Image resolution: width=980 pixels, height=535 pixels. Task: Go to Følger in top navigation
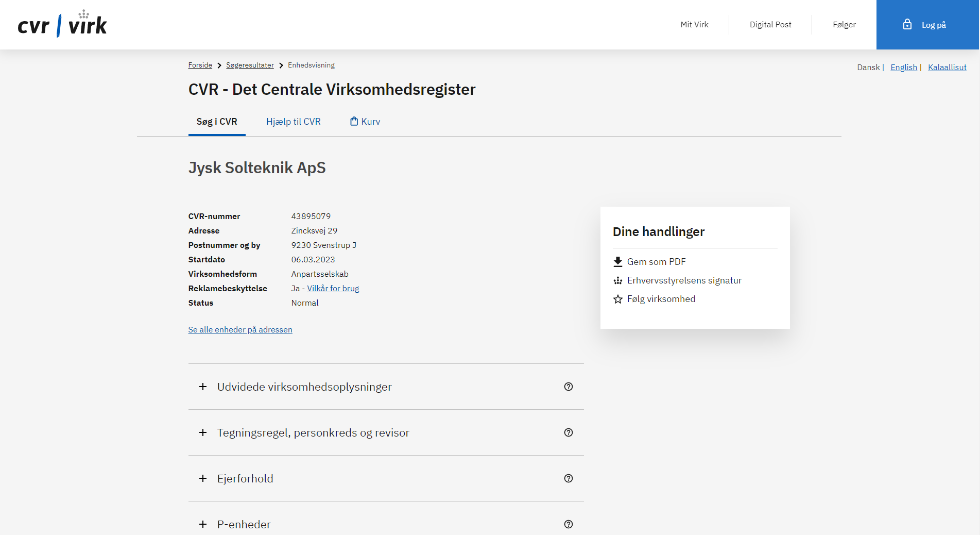(844, 24)
